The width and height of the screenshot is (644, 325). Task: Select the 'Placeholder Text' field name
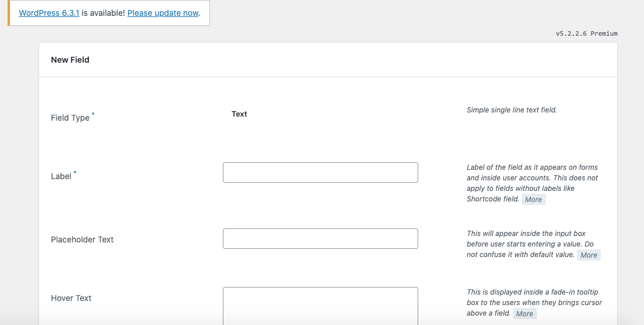tap(82, 240)
